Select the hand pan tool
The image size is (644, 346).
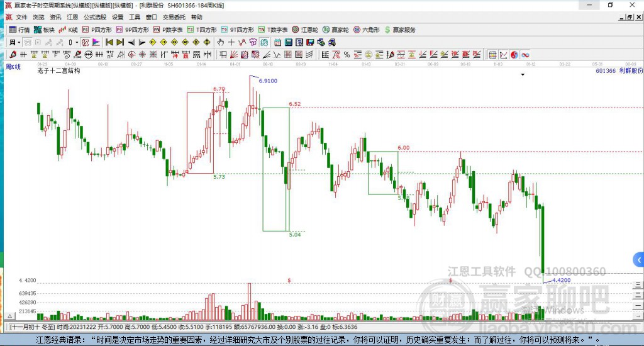221,42
